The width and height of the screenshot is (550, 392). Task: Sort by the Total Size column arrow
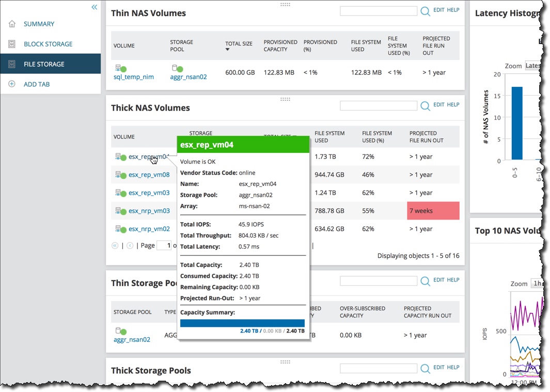pos(227,50)
